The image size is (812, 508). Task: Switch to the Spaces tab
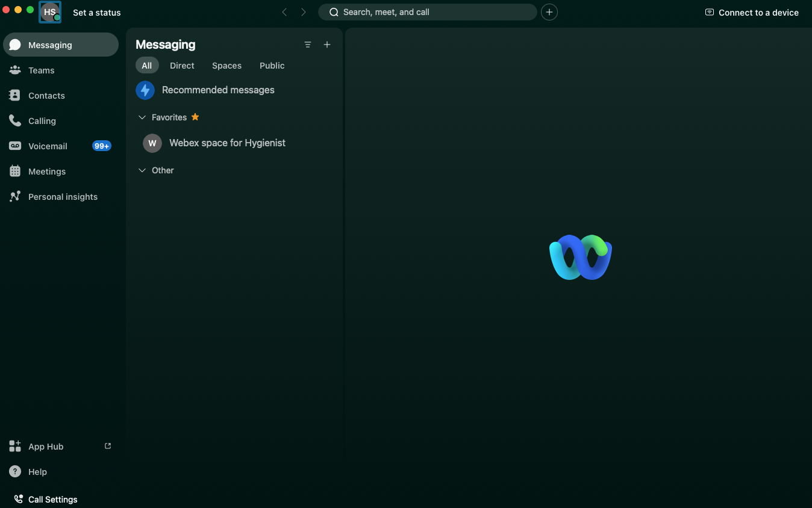click(226, 66)
